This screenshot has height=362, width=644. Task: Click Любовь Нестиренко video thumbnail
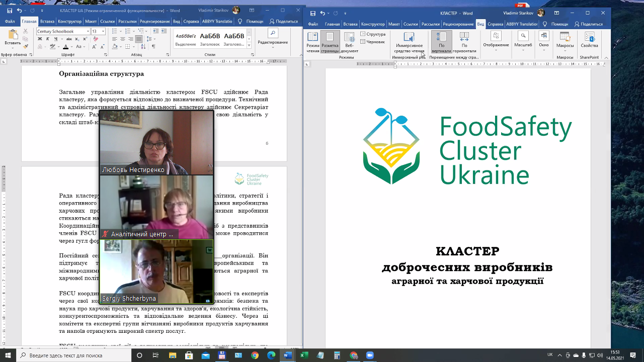coord(156,142)
